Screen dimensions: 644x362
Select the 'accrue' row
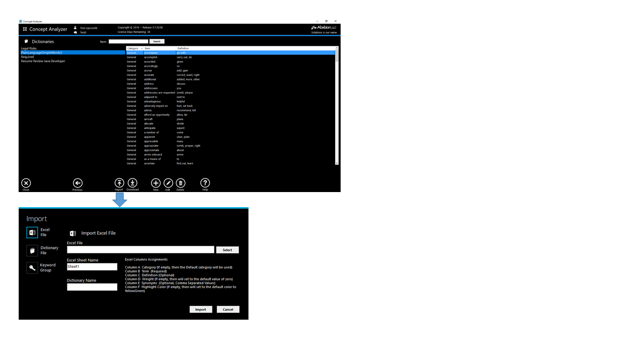tap(230, 70)
